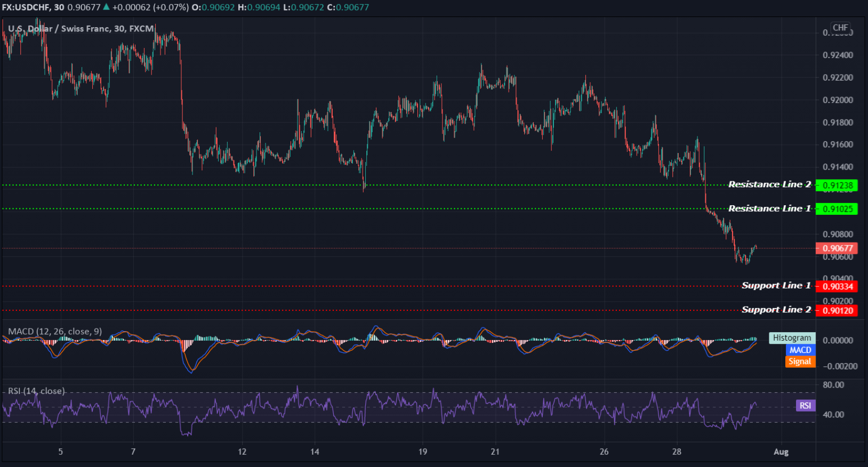Click the MACD (12, 26, close, 9) indicator title

click(55, 332)
